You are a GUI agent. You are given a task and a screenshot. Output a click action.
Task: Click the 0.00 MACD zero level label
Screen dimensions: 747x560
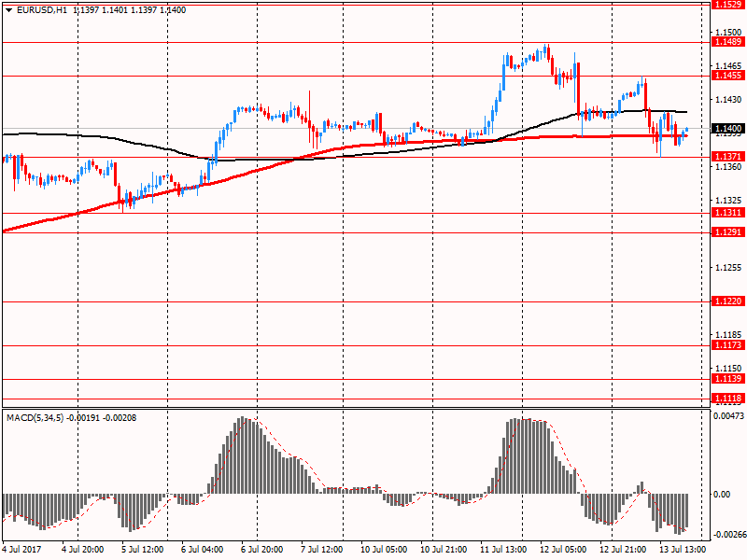pyautogui.click(x=723, y=495)
